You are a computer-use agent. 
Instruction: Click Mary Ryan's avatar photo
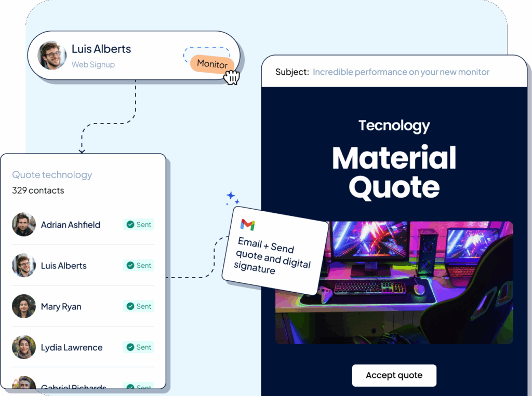[x=24, y=306]
